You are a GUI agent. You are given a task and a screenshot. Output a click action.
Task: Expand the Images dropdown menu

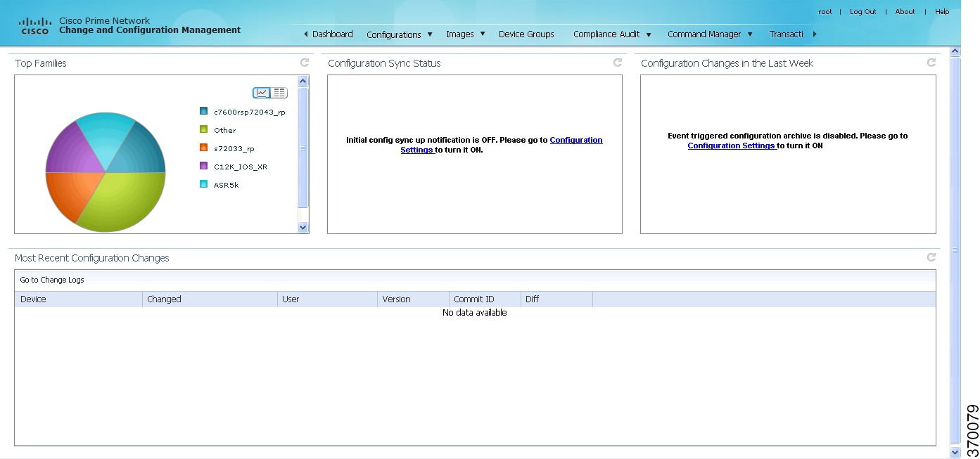point(466,34)
